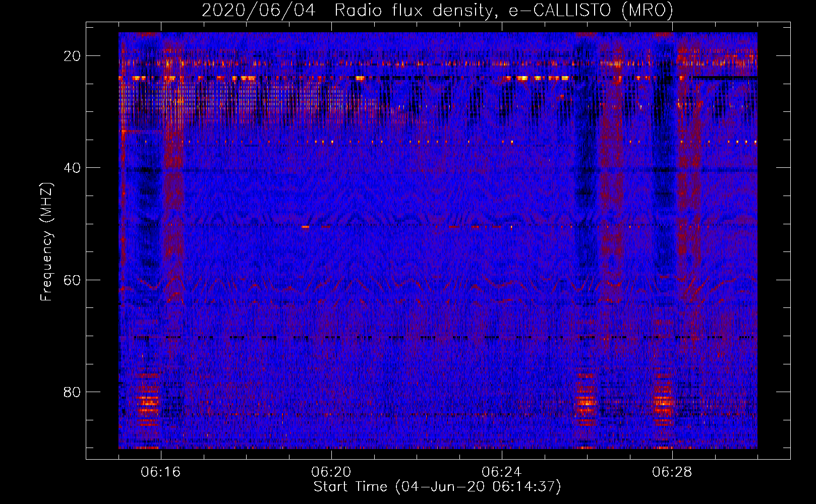Click the "80" frequency tick label

[x=72, y=392]
